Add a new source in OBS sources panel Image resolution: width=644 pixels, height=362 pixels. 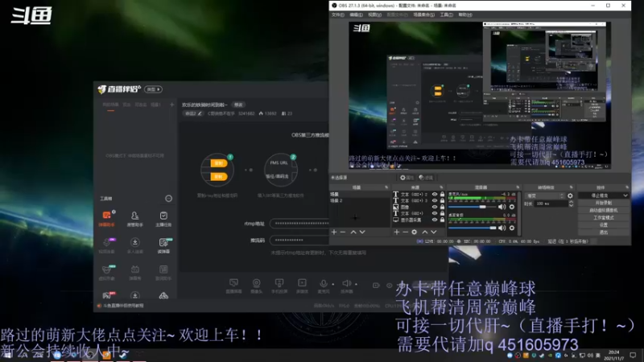coord(396,232)
